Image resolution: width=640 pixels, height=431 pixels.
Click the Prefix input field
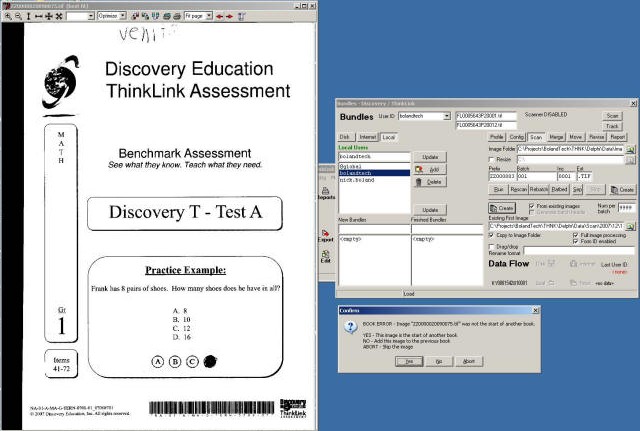click(502, 177)
